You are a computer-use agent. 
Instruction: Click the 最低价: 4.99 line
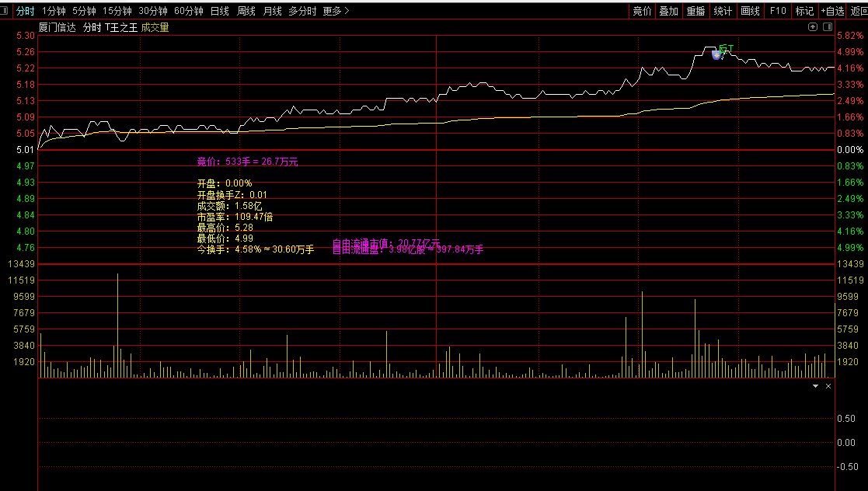click(x=225, y=239)
